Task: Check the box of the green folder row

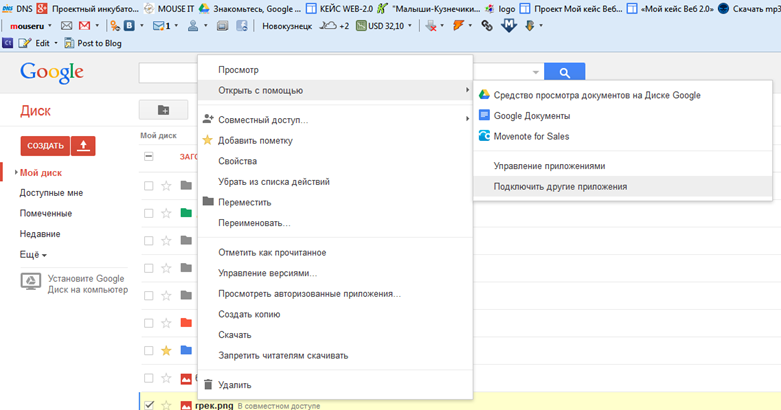Action: click(x=148, y=213)
